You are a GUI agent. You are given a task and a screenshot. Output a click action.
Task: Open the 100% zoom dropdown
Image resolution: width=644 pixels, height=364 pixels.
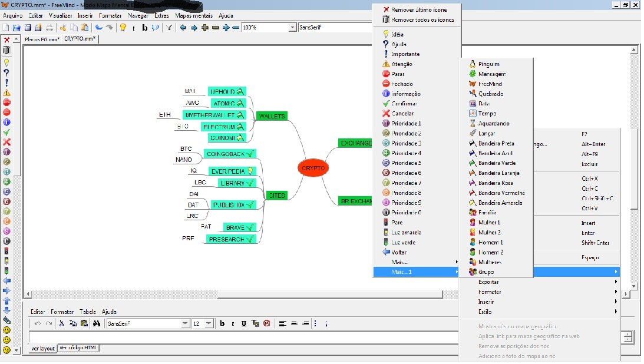292,28
